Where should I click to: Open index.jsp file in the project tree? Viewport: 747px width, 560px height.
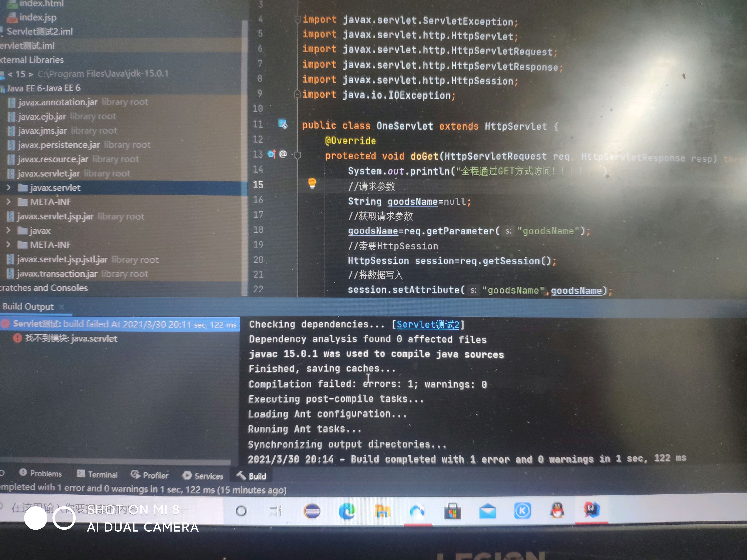pos(32,17)
